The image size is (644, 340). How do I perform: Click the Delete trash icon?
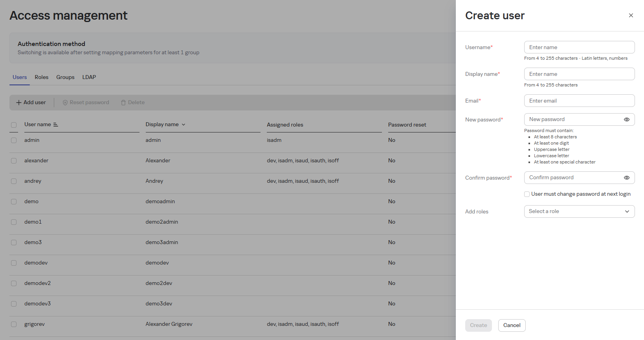point(123,103)
